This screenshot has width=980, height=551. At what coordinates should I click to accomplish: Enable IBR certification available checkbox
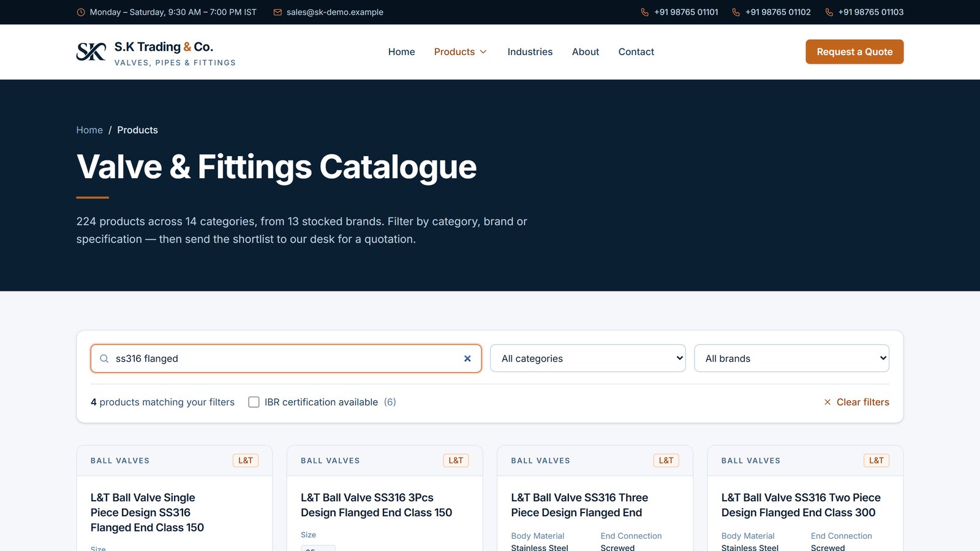pyautogui.click(x=254, y=402)
